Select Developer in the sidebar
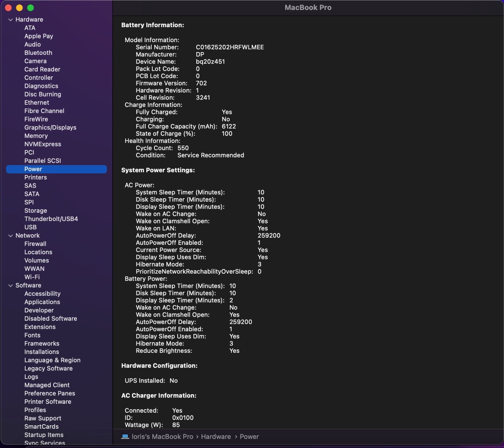The width and height of the screenshot is (504, 448). pyautogui.click(x=39, y=310)
